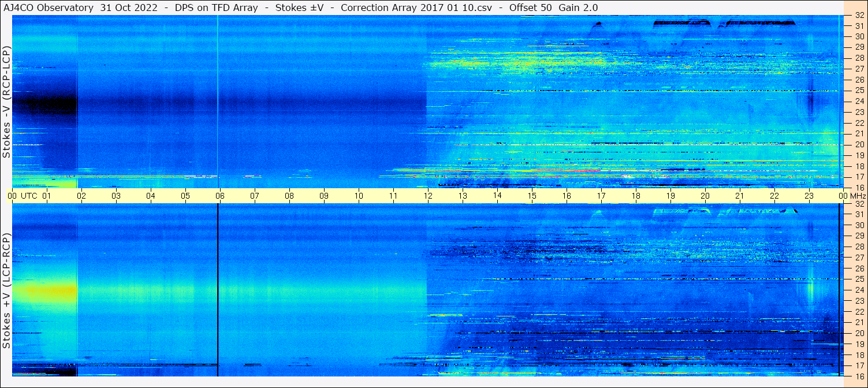This screenshot has height=388, width=868.
Task: Click the 32 MHz tick in Stokes -V panel
Action: click(x=859, y=16)
